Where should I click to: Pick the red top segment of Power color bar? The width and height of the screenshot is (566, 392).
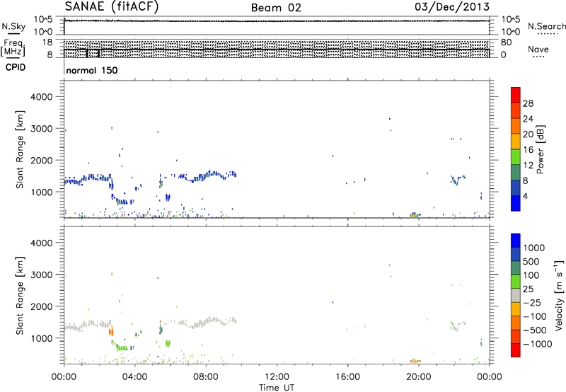(x=516, y=95)
